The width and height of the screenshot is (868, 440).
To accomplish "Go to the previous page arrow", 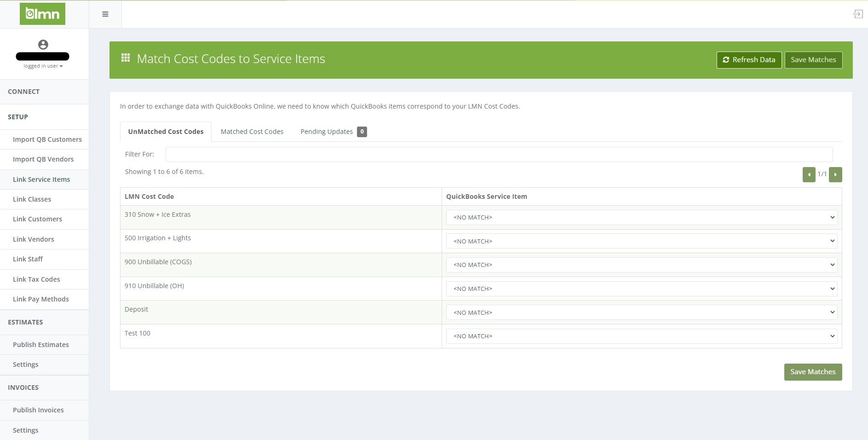I will click(809, 174).
